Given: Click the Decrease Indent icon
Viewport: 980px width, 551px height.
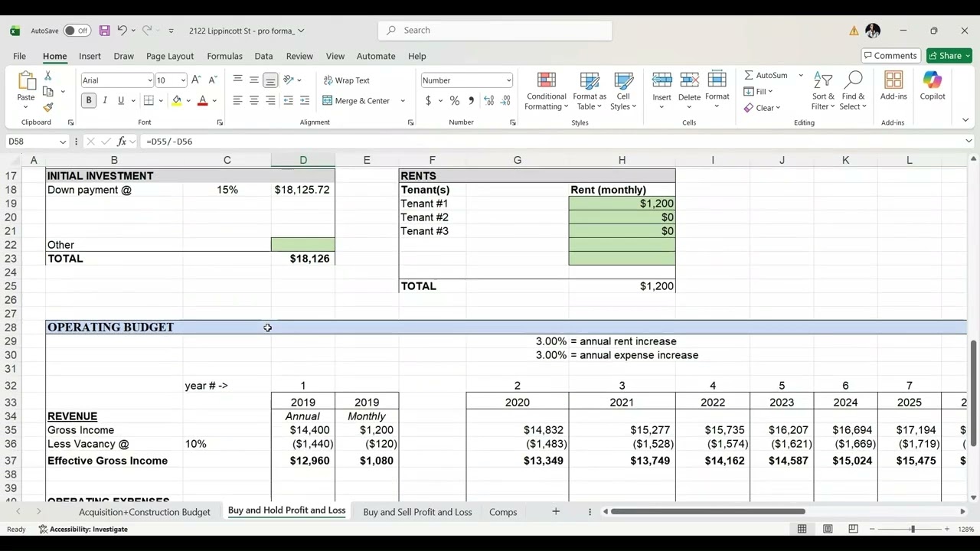Looking at the screenshot, I should pos(288,101).
